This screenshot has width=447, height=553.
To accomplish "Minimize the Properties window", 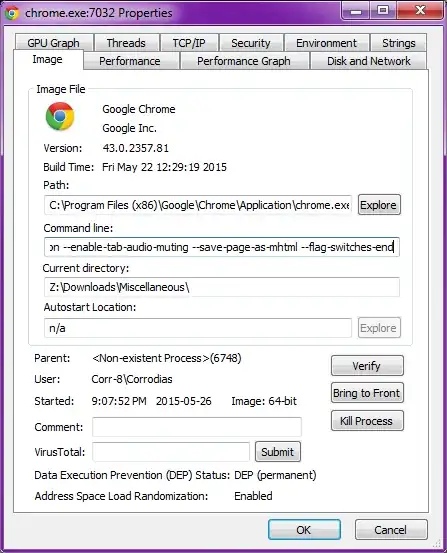I will [x=356, y=11].
